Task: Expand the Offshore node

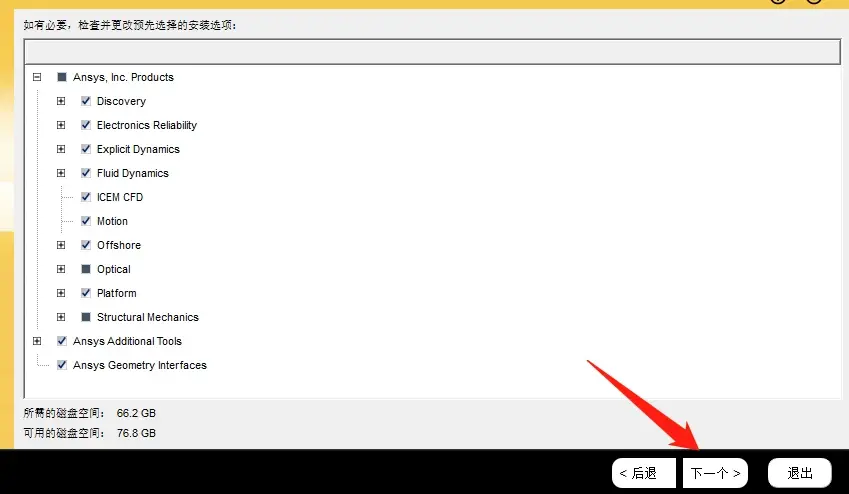Action: coord(61,245)
